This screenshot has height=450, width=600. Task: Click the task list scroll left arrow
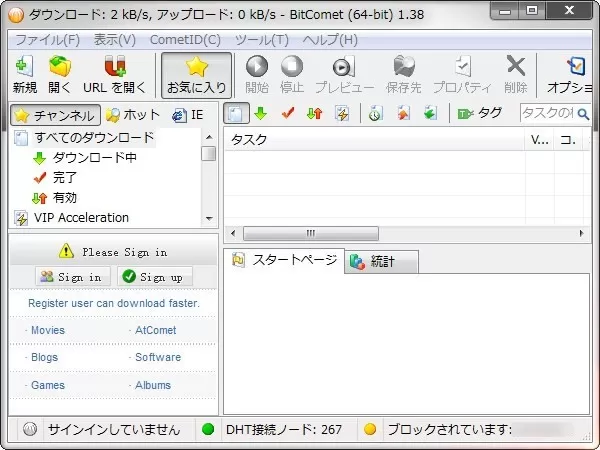point(233,233)
